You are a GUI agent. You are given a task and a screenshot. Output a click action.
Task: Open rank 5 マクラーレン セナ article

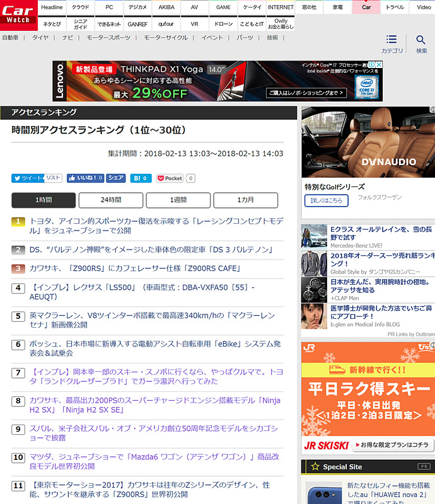[152, 320]
